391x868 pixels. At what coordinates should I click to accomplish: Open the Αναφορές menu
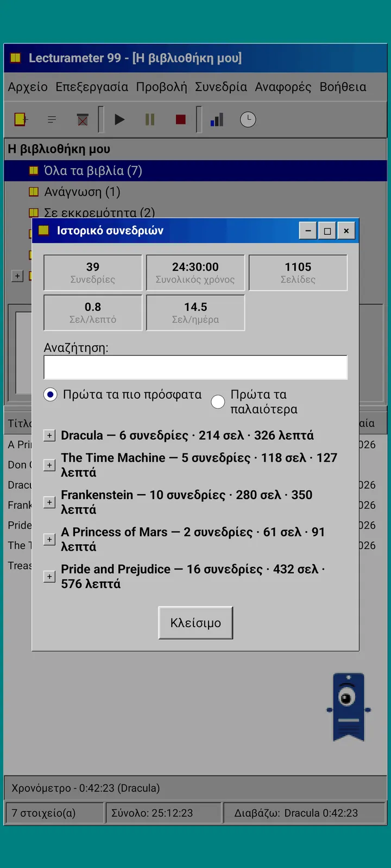point(283,87)
